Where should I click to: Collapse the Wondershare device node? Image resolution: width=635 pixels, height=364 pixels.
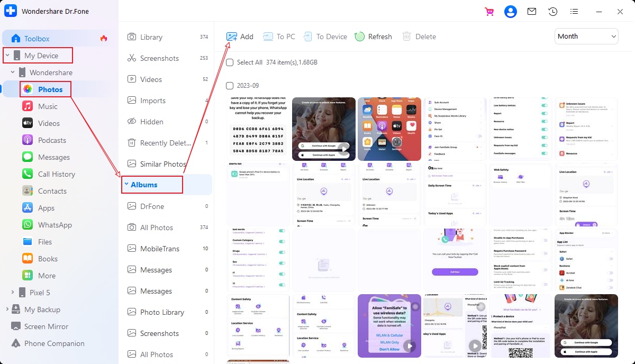click(x=13, y=72)
